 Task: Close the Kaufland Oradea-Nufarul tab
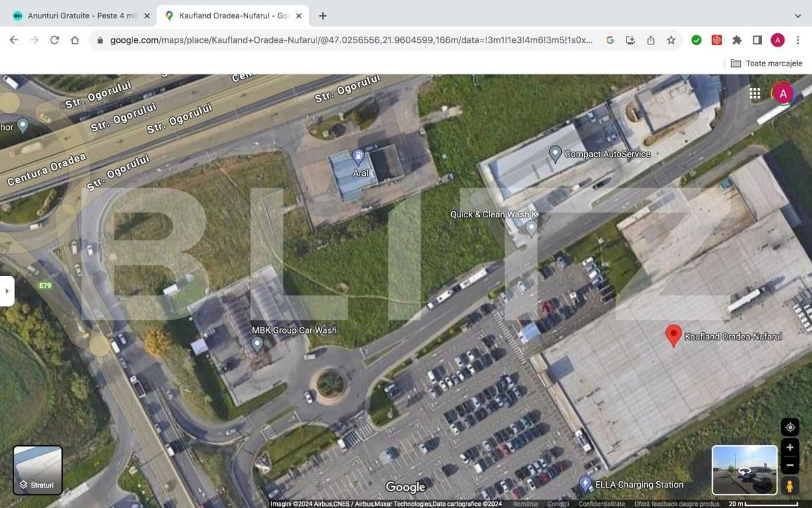point(299,16)
